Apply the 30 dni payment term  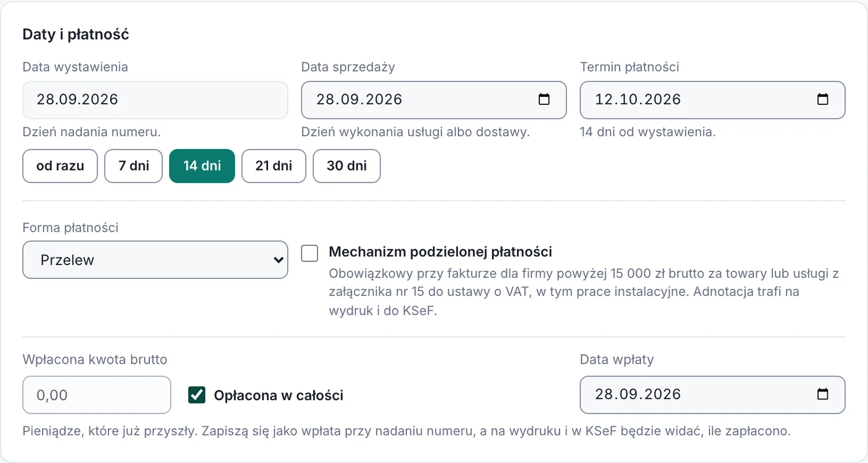(x=347, y=166)
